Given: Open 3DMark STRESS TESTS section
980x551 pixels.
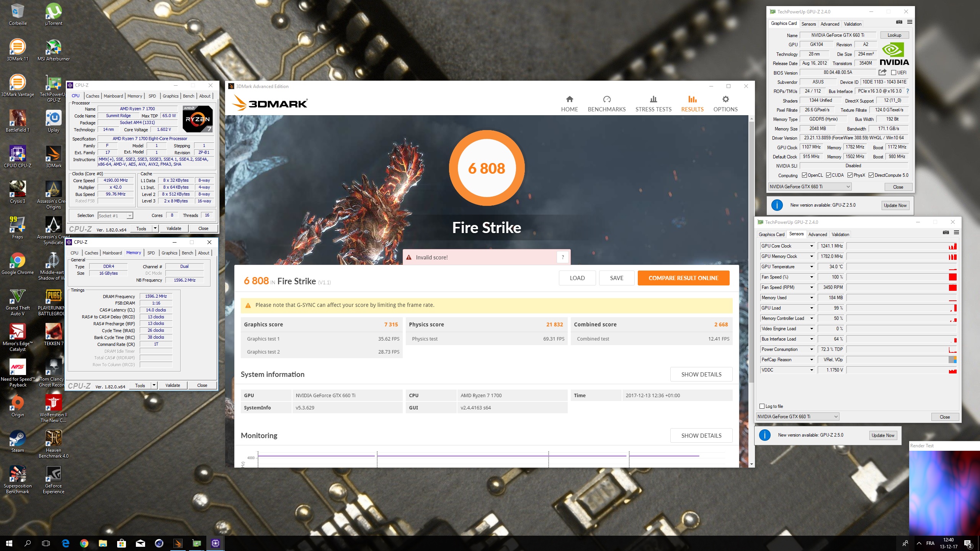Looking at the screenshot, I should click(653, 104).
